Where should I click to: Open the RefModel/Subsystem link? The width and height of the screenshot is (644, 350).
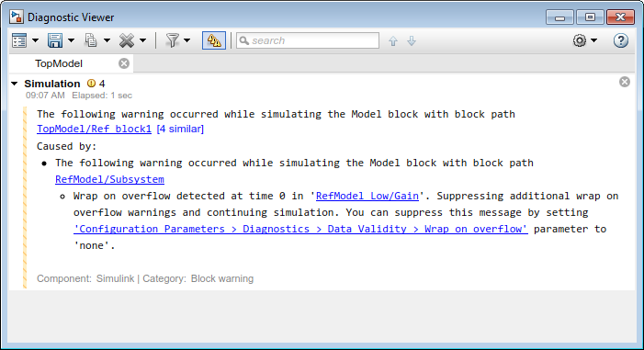coord(109,179)
